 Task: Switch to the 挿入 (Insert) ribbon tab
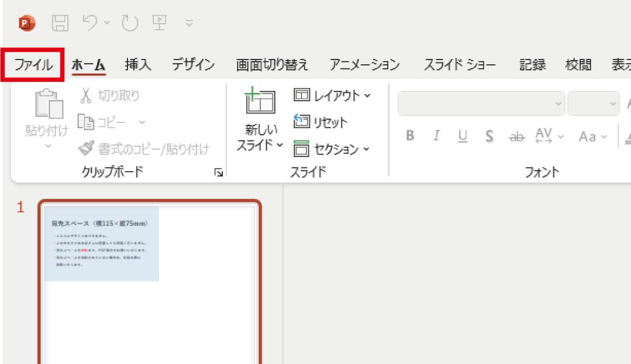(x=137, y=64)
